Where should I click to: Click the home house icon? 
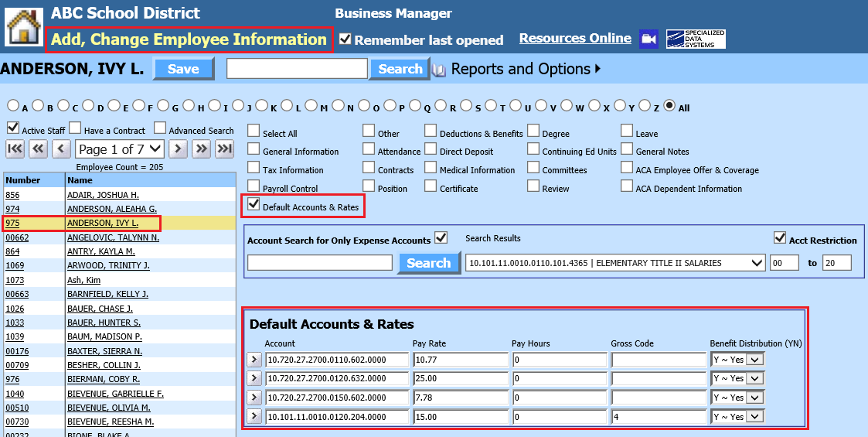coord(24,26)
